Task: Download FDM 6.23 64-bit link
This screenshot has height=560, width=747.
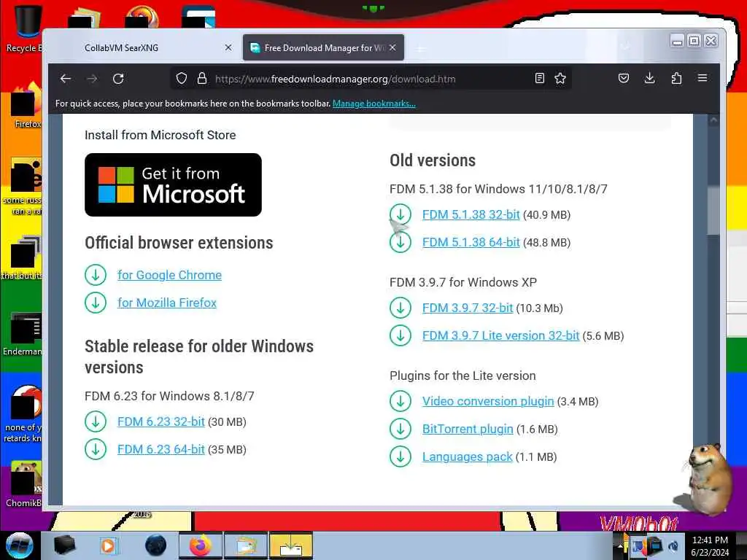Action: (x=161, y=449)
